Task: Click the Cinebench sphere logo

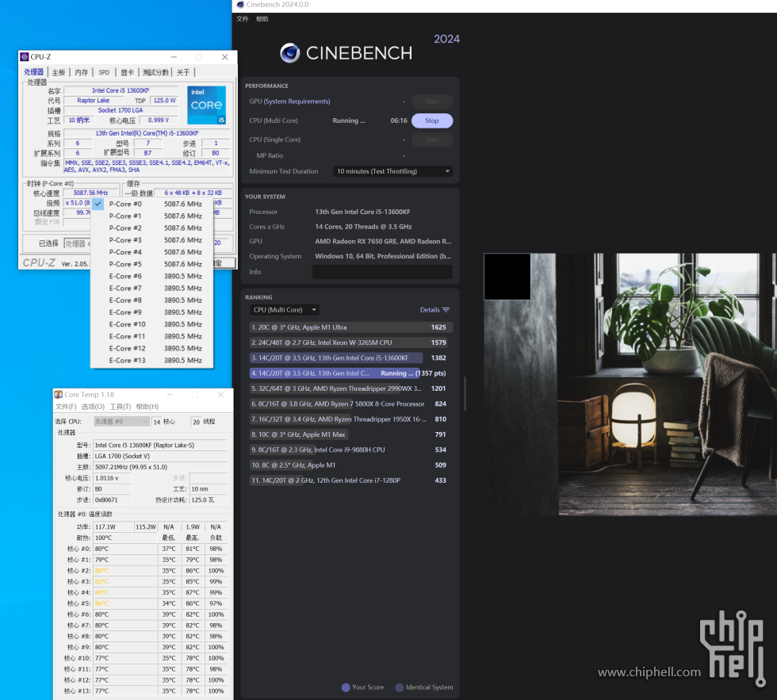Action: pyautogui.click(x=290, y=53)
